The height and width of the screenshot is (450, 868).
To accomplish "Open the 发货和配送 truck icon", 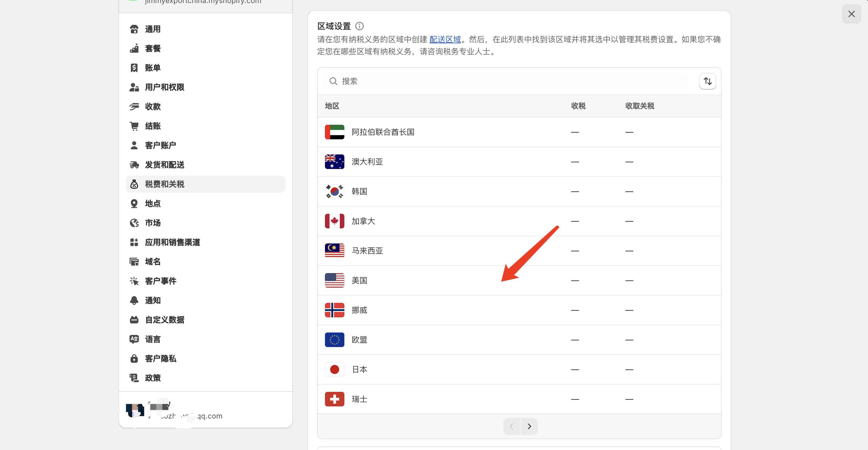I will tap(134, 165).
